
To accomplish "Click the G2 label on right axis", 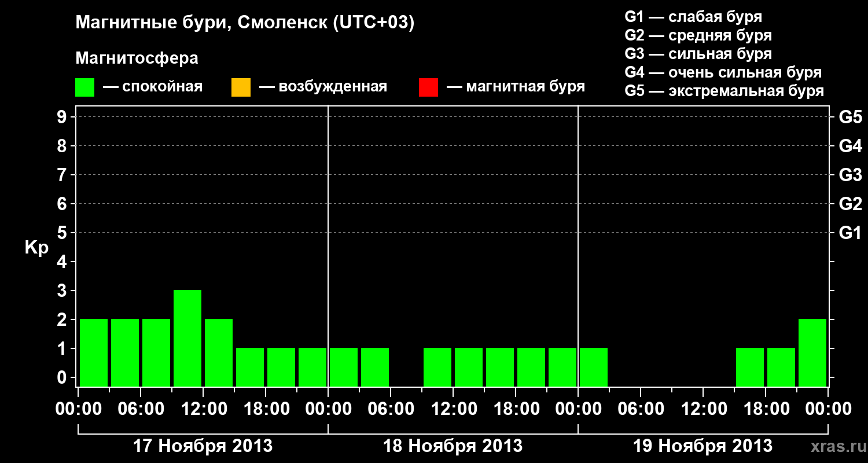I will pos(850,204).
